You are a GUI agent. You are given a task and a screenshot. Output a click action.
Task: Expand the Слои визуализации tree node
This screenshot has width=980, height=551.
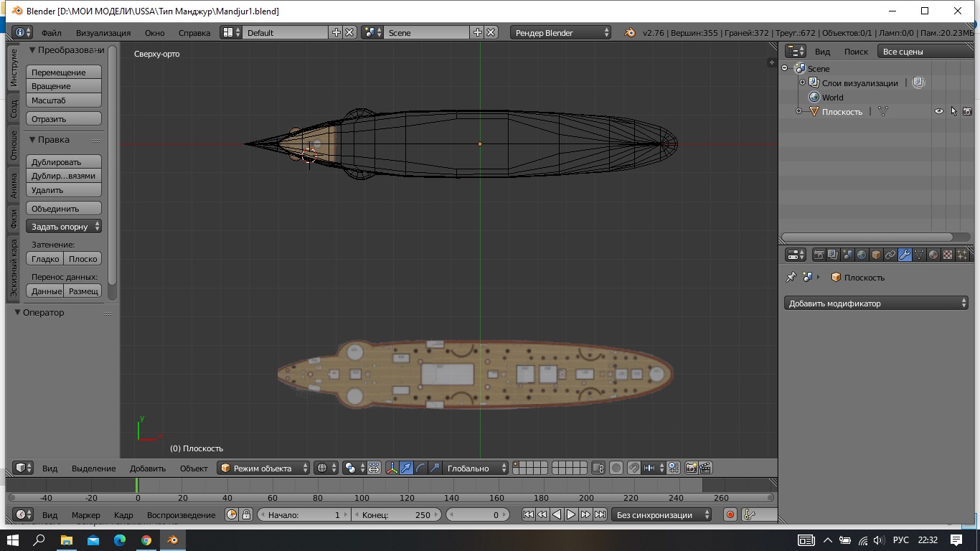(x=803, y=83)
